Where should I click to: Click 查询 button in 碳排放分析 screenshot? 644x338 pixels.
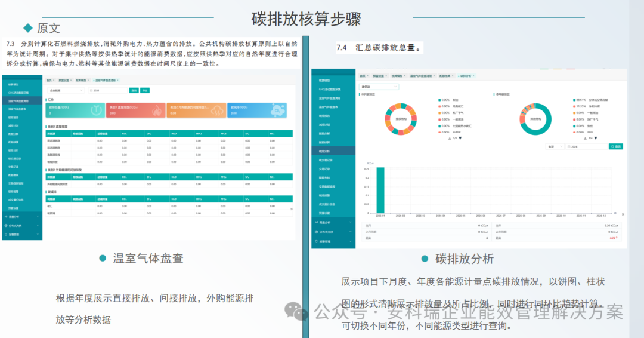click(x=615, y=146)
